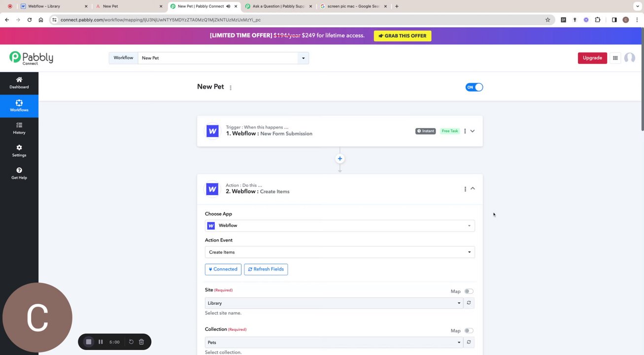Go back in the browser
The image size is (644, 355).
pyautogui.click(x=7, y=20)
